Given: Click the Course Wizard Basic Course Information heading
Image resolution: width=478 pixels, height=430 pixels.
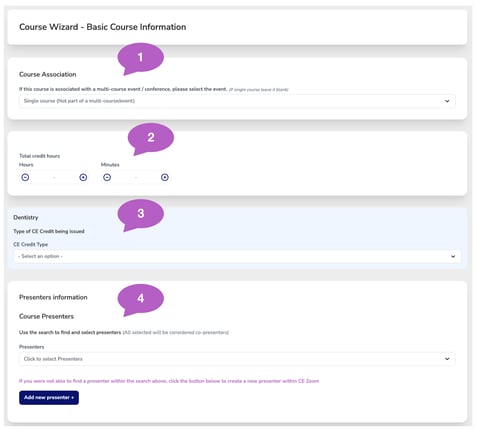Looking at the screenshot, I should tap(103, 27).
